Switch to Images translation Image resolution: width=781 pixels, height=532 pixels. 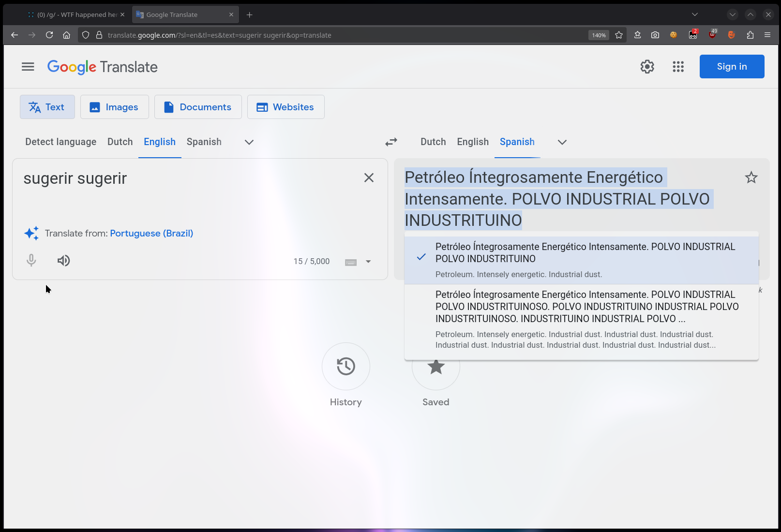point(115,107)
